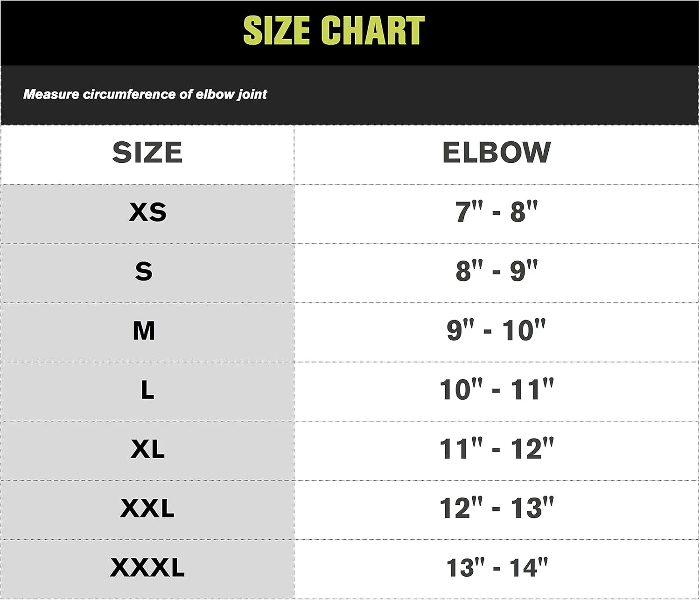
Task: Click the 10" - 11" elbow measurement
Action: [497, 389]
